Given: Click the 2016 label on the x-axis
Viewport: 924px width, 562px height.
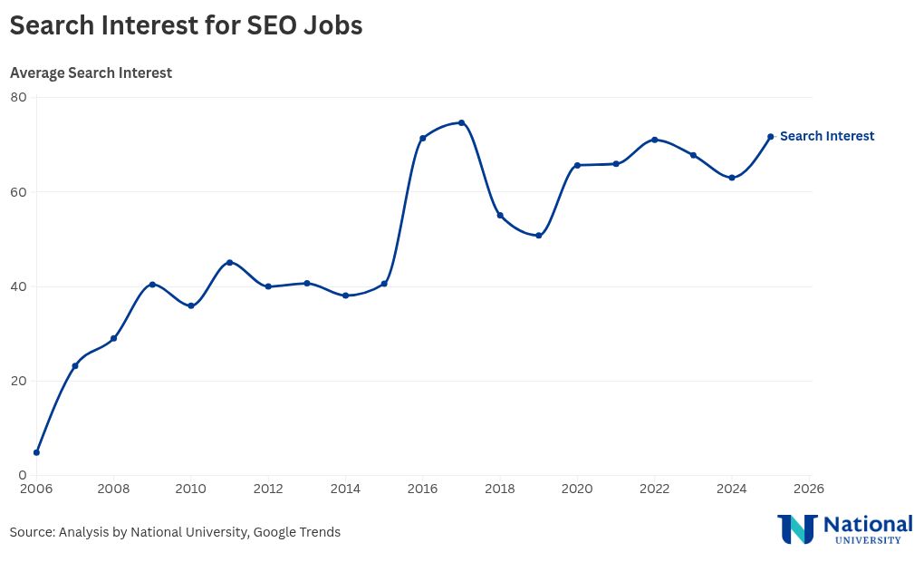Looking at the screenshot, I should tap(422, 489).
